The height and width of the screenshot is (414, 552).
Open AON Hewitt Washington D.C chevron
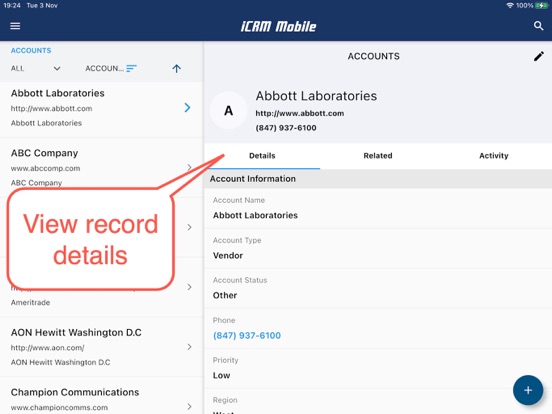point(189,347)
